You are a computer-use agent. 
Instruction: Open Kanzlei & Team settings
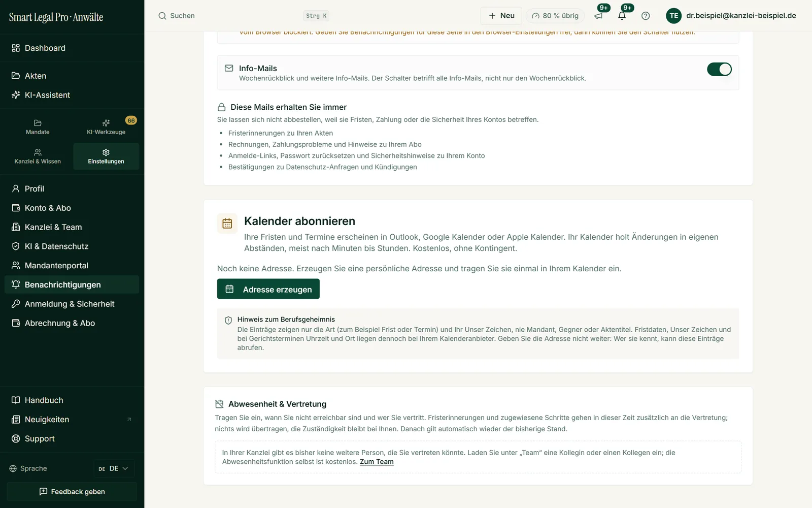pos(72,227)
